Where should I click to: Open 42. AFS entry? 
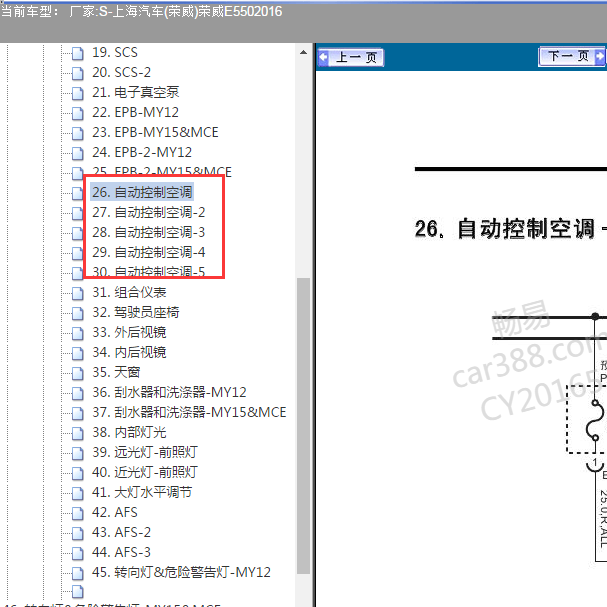[x=115, y=513]
